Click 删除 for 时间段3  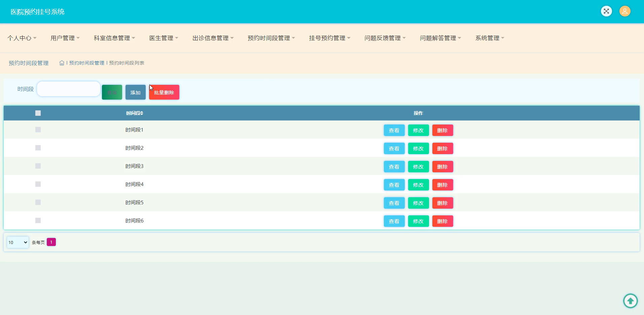pyautogui.click(x=442, y=167)
